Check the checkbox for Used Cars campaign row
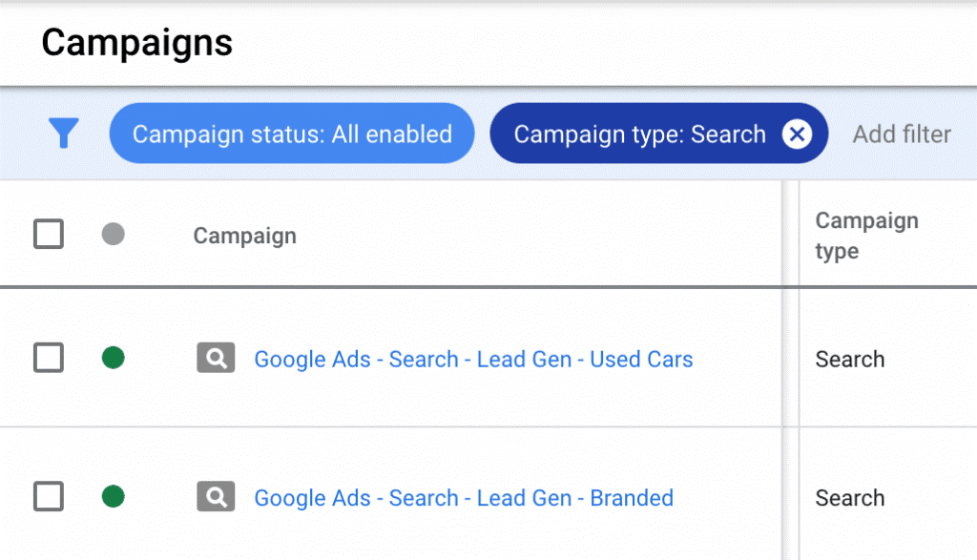The image size is (977, 560). click(48, 359)
